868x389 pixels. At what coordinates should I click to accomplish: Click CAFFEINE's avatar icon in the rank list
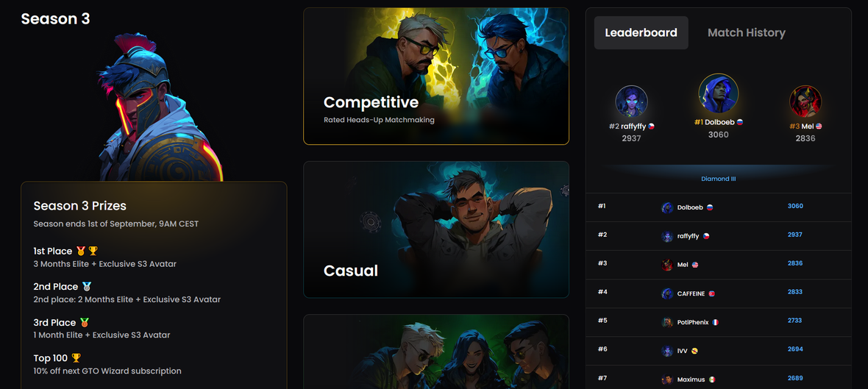tap(667, 294)
